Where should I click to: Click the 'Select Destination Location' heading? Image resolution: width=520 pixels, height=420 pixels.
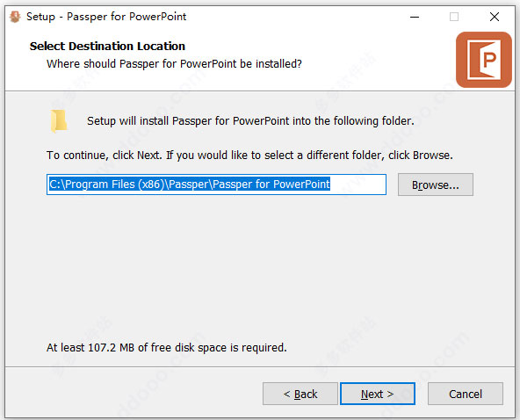click(107, 46)
